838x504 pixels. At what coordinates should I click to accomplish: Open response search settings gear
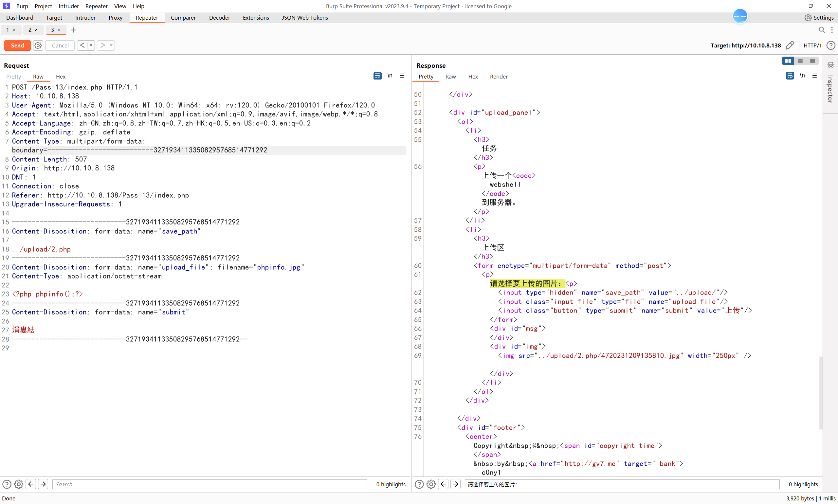tap(431, 484)
